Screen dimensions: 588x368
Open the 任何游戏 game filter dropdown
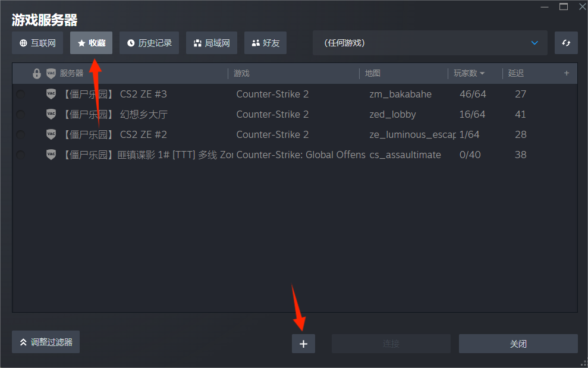tap(429, 43)
